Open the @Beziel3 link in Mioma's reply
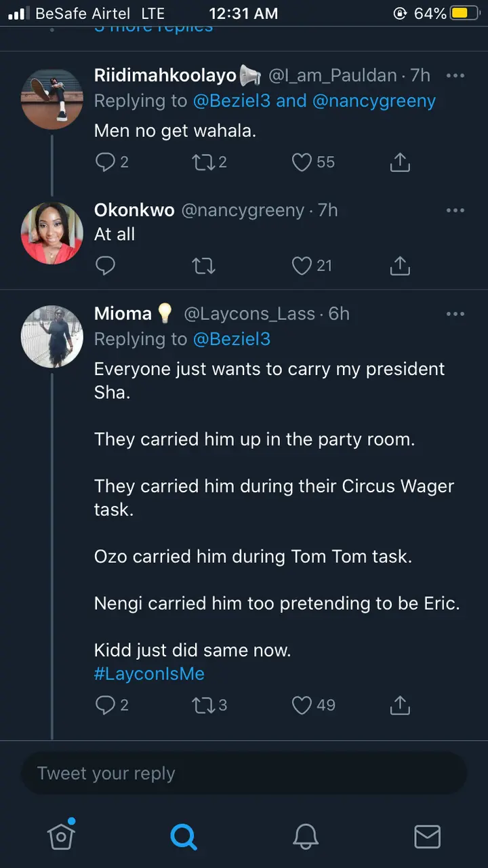488x868 pixels. tap(232, 339)
